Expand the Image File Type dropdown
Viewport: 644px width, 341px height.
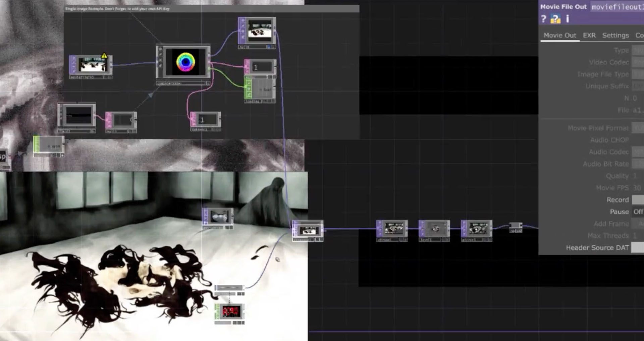coord(638,74)
